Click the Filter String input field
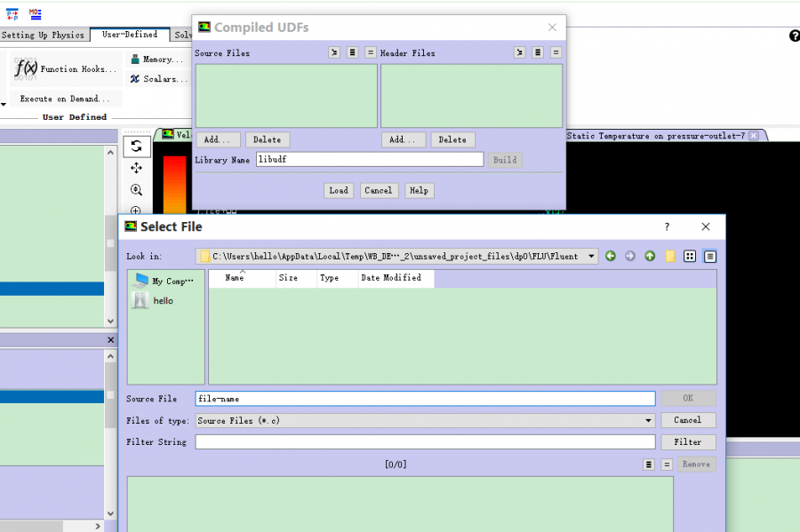800x532 pixels. coord(425,441)
